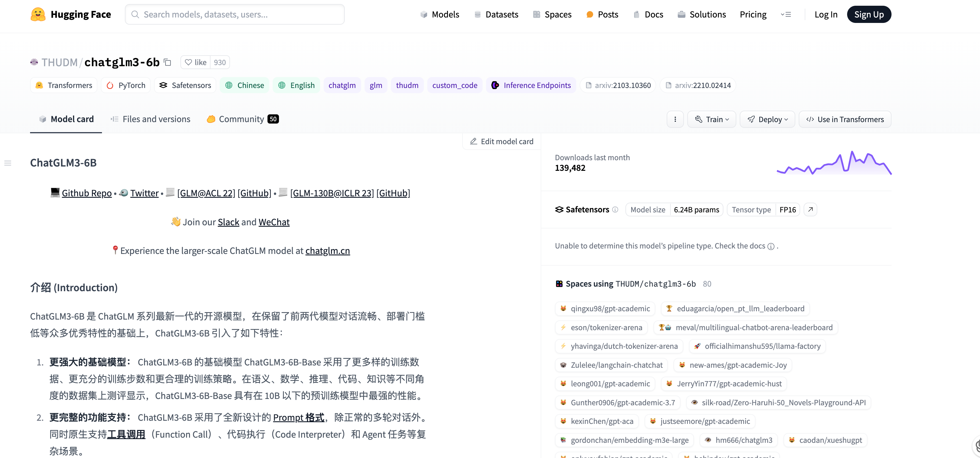This screenshot has height=458, width=980.
Task: Open the 工具调用 link
Action: point(126,434)
